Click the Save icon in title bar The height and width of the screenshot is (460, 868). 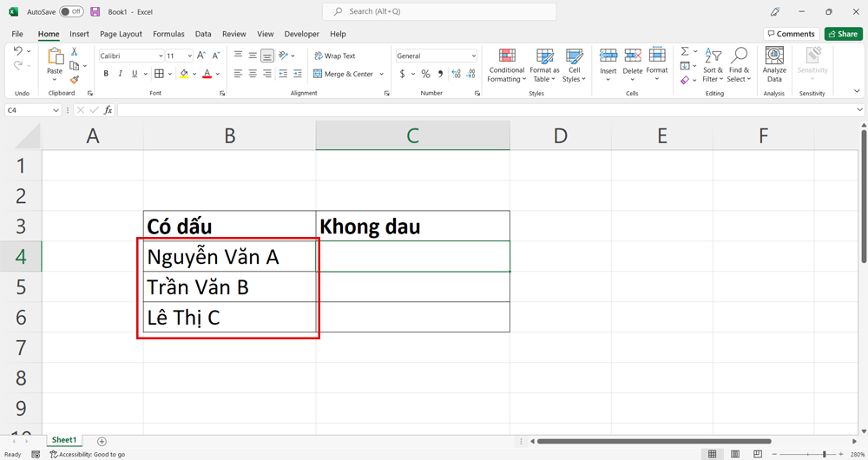(95, 11)
